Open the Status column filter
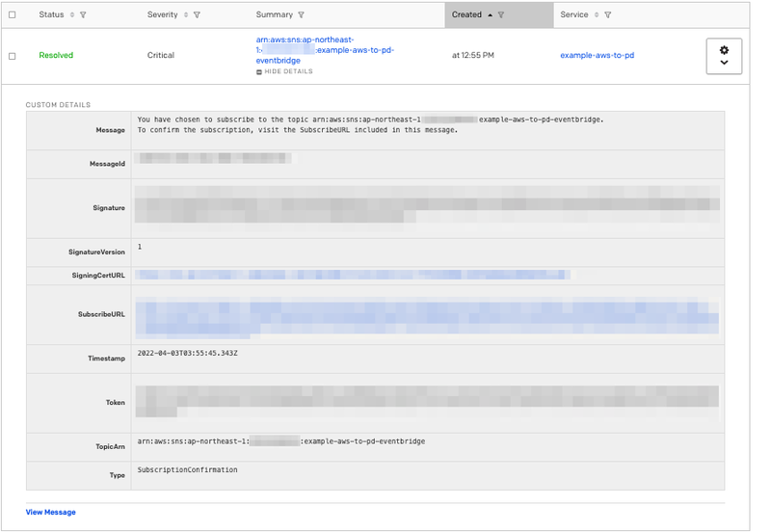The height and width of the screenshot is (532, 771). 83,14
